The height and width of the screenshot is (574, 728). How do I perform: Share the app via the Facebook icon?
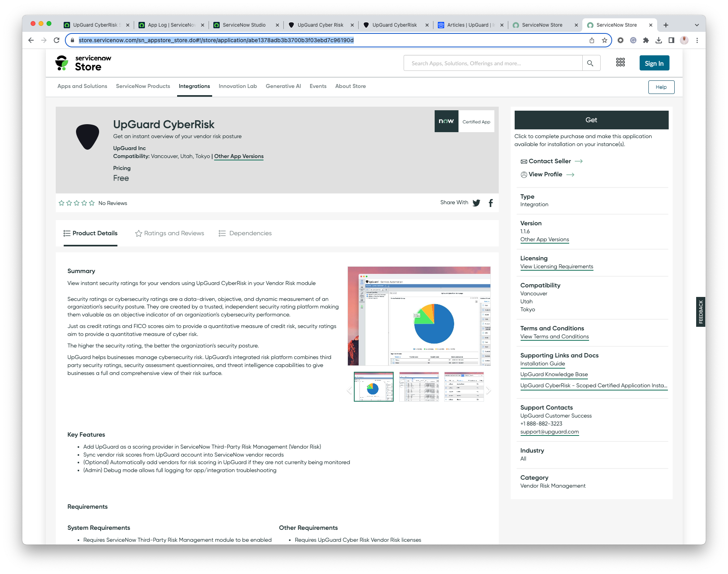point(490,203)
